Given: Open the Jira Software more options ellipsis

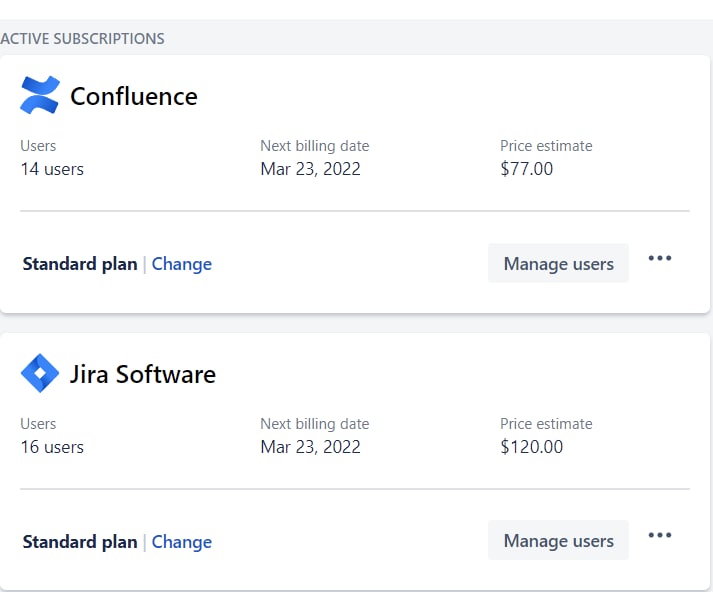Looking at the screenshot, I should click(659, 535).
